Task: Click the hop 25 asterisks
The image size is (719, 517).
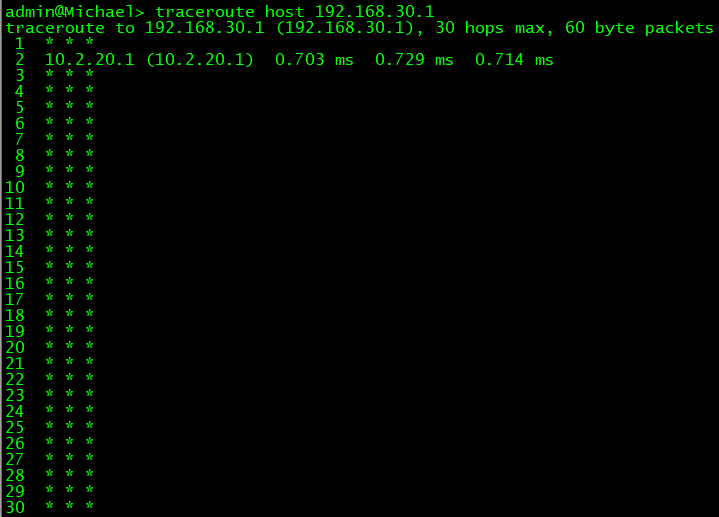Action: (x=69, y=426)
